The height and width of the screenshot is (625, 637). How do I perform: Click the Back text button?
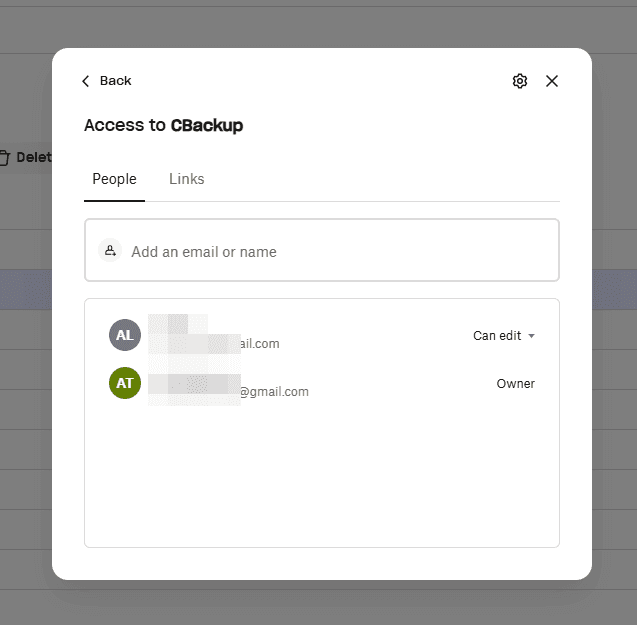click(115, 81)
